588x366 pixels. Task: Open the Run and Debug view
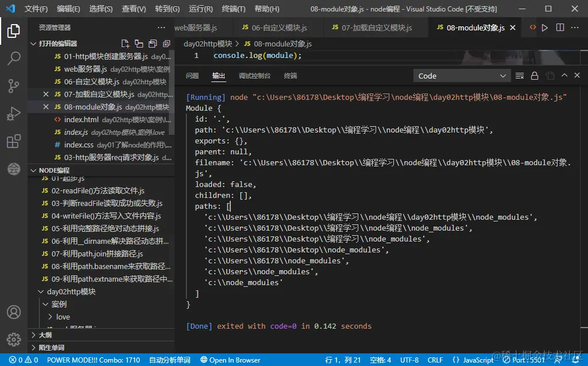click(x=13, y=114)
